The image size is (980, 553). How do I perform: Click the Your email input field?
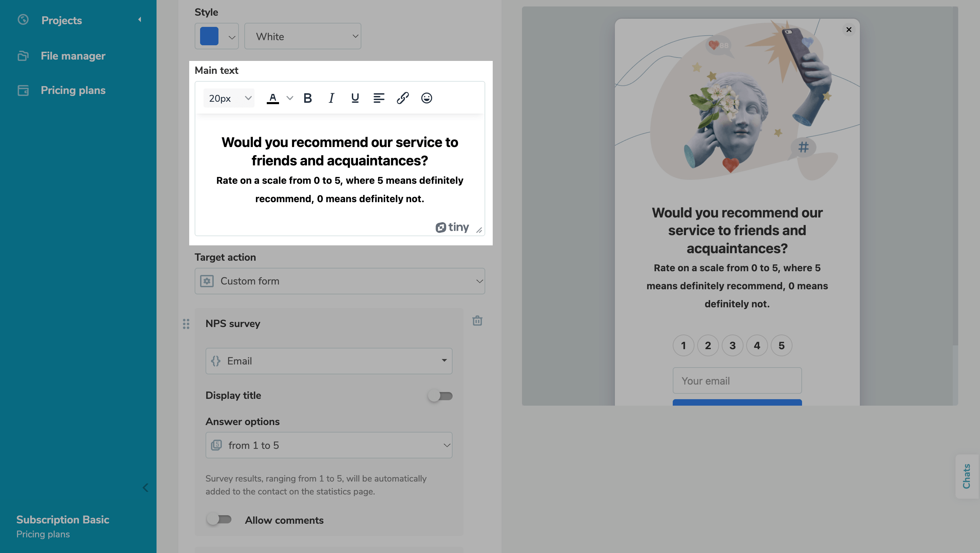pyautogui.click(x=737, y=380)
